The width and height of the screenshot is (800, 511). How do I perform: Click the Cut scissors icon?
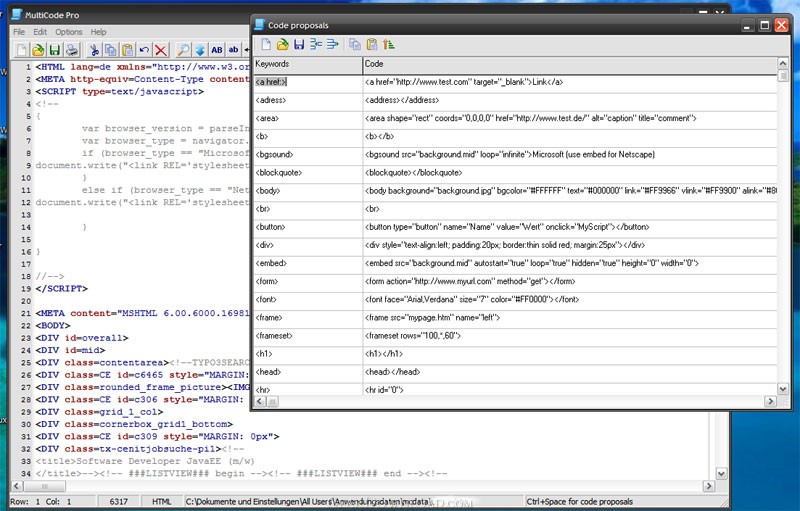(94, 50)
